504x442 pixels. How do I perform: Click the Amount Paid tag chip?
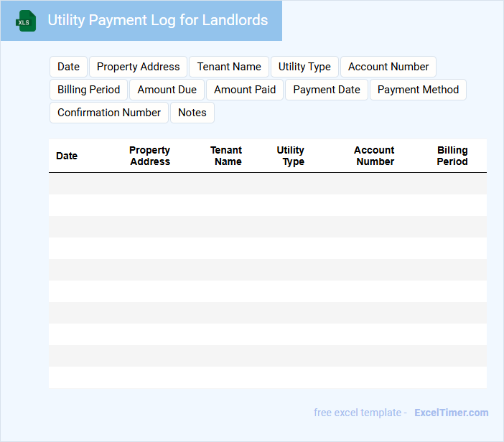click(245, 90)
